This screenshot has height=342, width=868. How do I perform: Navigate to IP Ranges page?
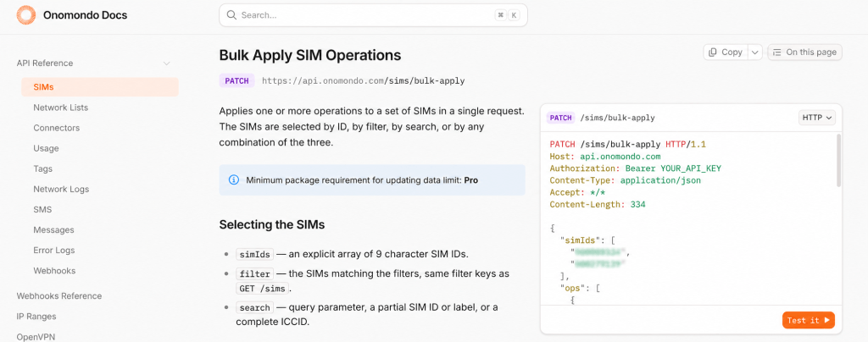click(36, 316)
